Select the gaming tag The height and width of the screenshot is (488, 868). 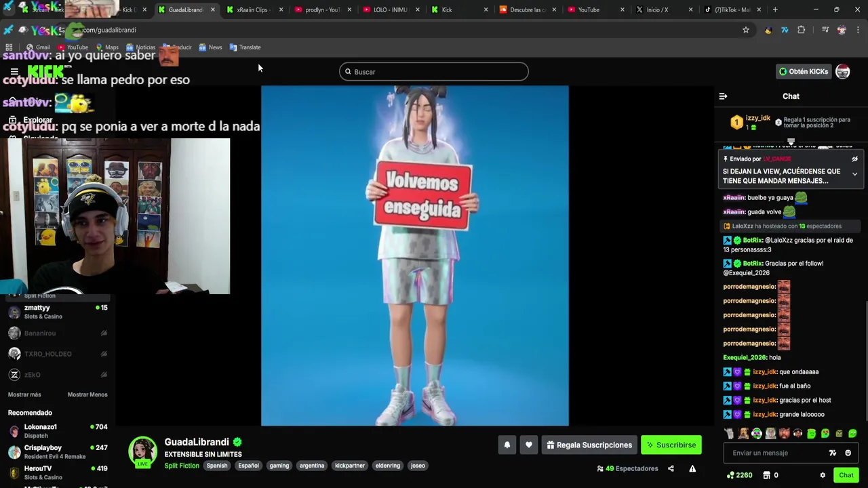(x=279, y=466)
